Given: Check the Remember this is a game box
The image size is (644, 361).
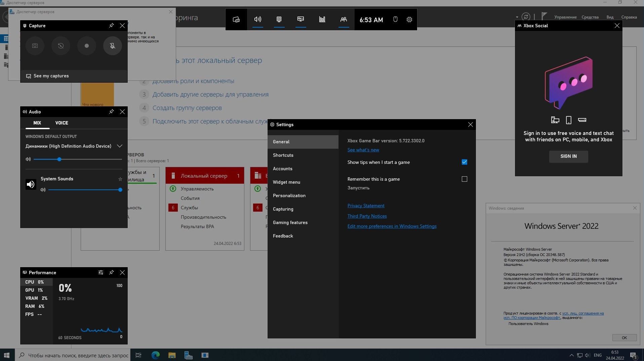Looking at the screenshot, I should click(x=464, y=179).
